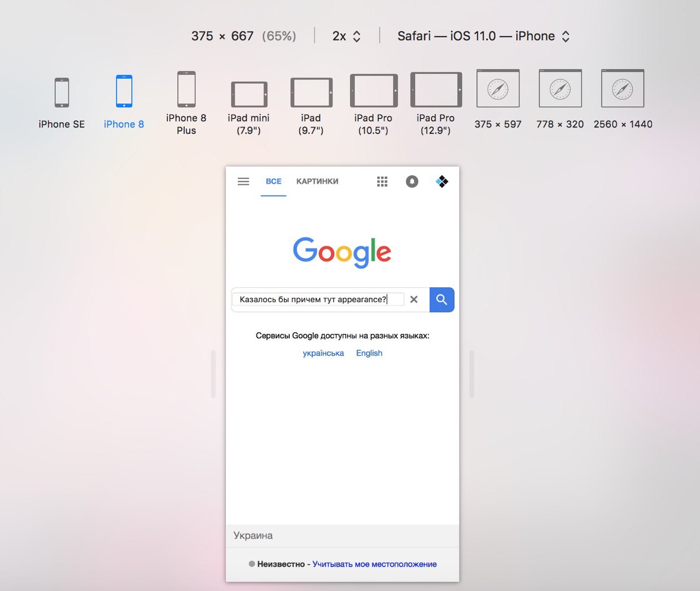700x591 pixels.
Task: Click the 375 × 667 dimensions text
Action: coord(222,36)
